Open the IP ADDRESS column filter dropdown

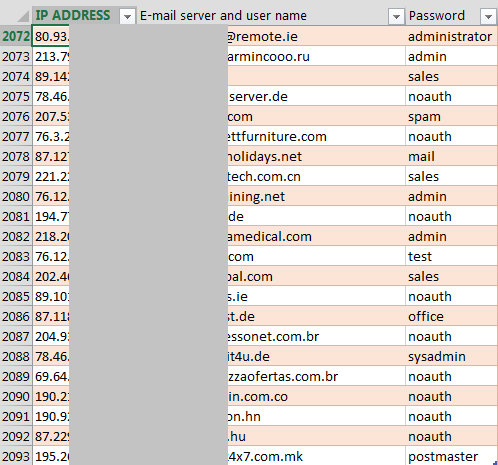pyautogui.click(x=127, y=16)
